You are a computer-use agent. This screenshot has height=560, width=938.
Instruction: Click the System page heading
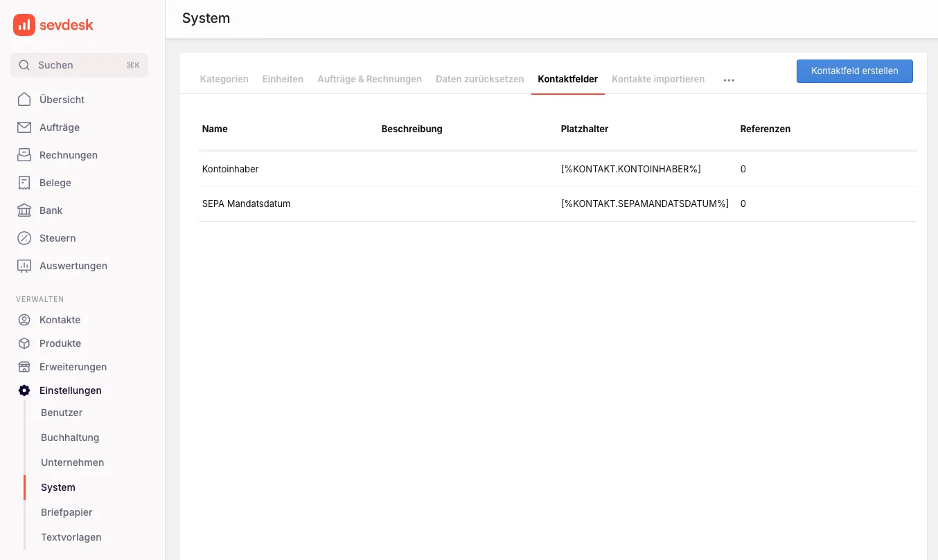[206, 19]
